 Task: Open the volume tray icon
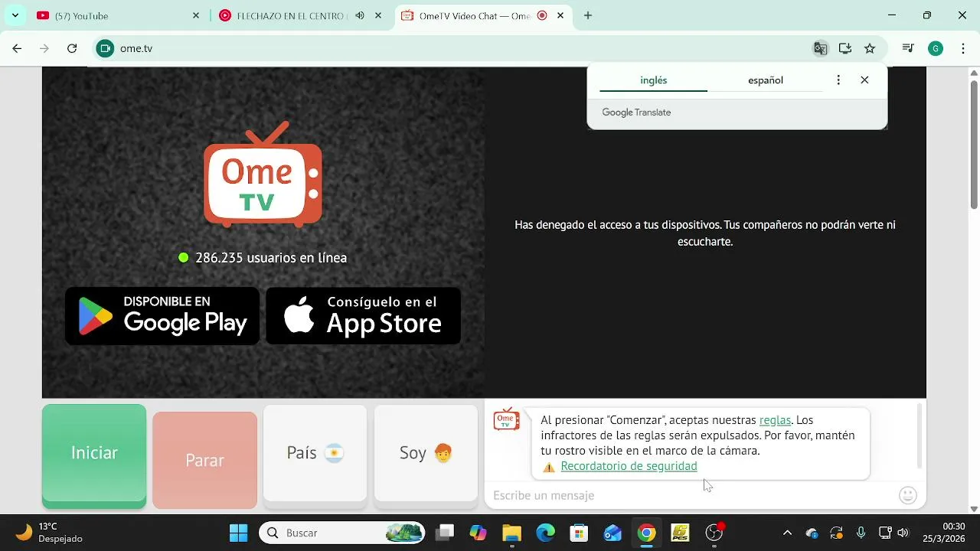coord(903,533)
